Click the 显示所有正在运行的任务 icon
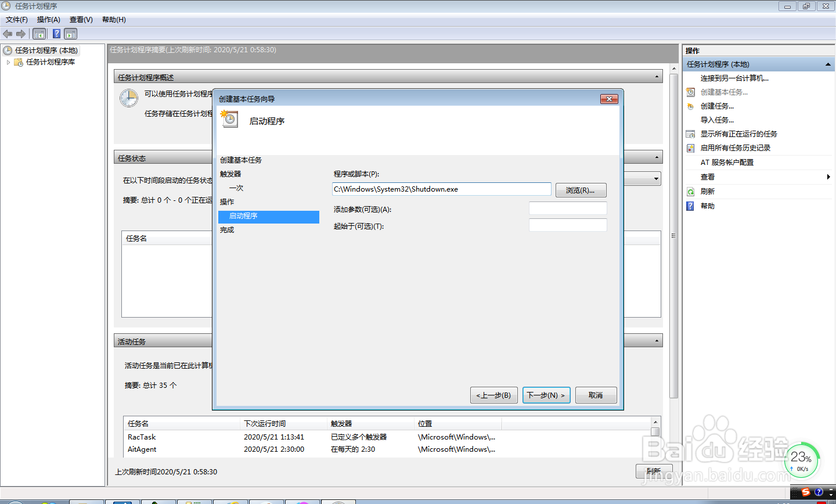The height and width of the screenshot is (504, 836). pyautogui.click(x=690, y=134)
